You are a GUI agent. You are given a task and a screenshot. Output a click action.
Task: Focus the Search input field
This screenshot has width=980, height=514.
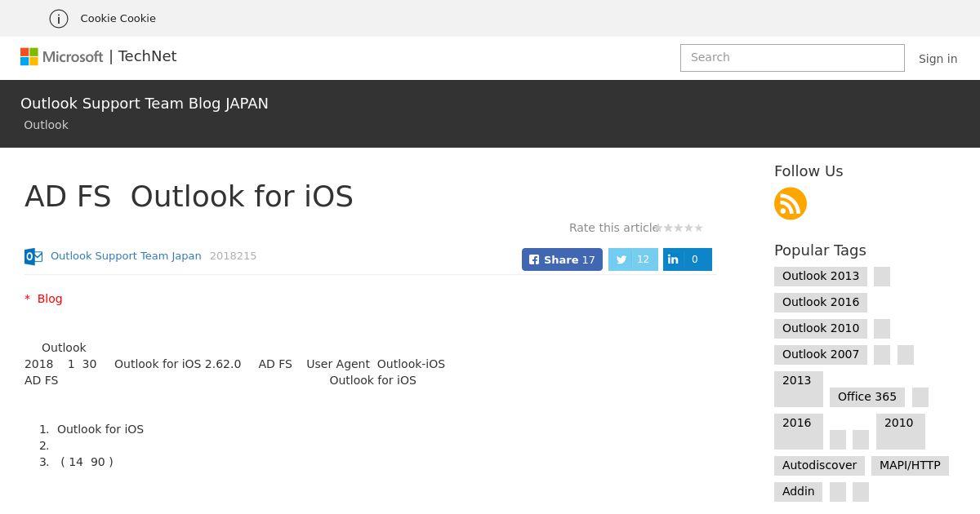792,58
